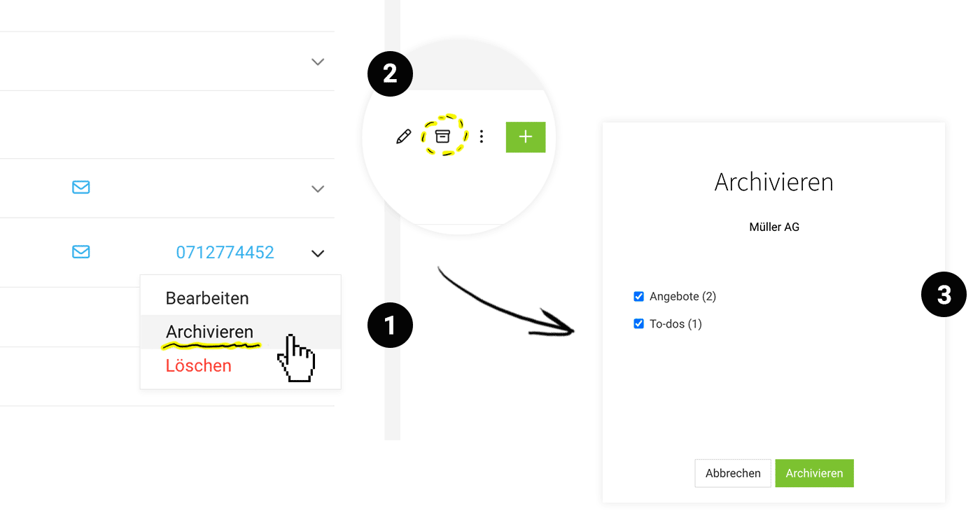Screen dimensions: 980x532
Task: Collapse the chevron next to phone number 0712774452
Action: 318,253
